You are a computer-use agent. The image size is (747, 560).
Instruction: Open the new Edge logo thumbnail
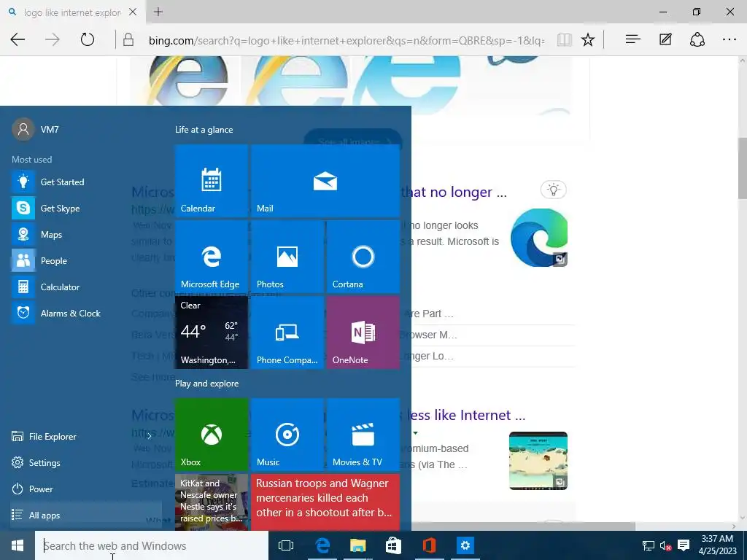click(x=539, y=238)
